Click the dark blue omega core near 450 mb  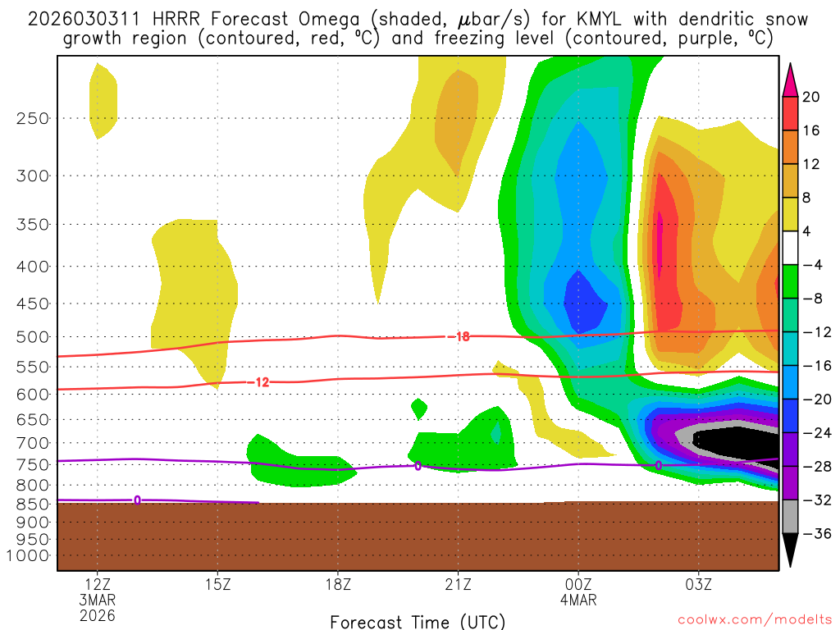pyautogui.click(x=584, y=303)
